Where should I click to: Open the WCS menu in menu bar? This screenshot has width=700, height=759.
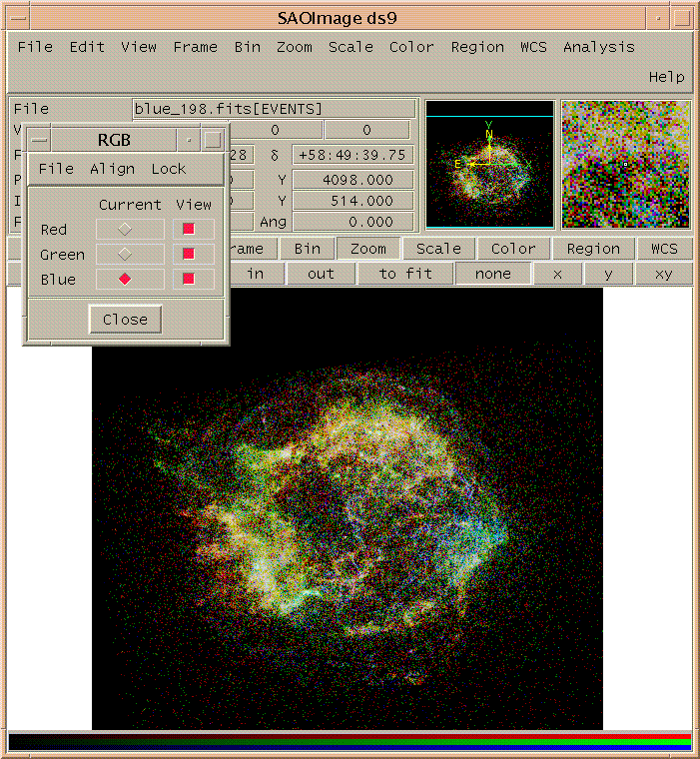point(533,47)
